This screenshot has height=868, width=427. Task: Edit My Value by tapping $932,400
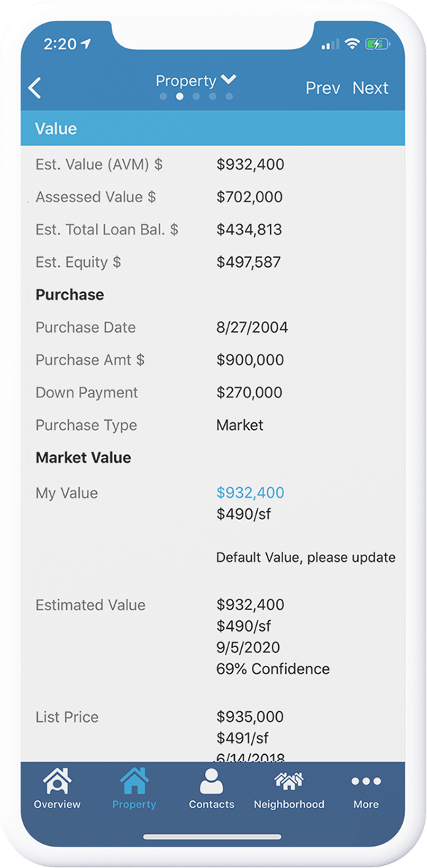(x=248, y=492)
